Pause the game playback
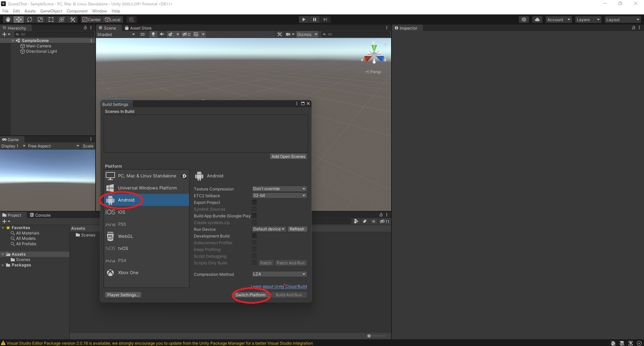The height and width of the screenshot is (346, 644). [314, 19]
